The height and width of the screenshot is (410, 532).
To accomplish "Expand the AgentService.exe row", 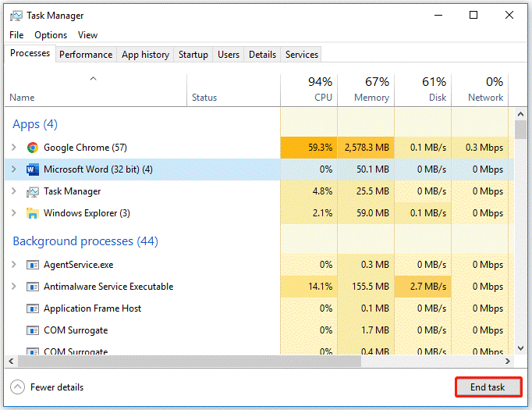I will 13,264.
